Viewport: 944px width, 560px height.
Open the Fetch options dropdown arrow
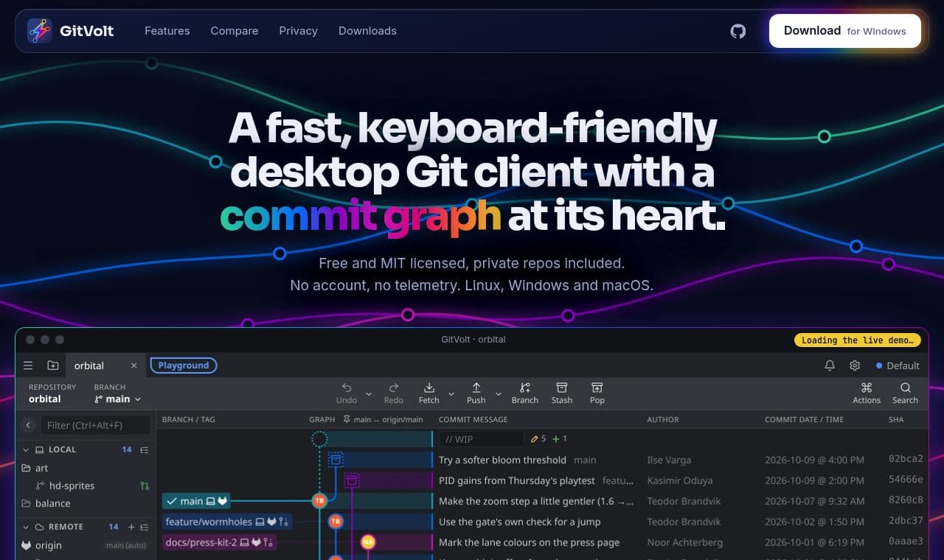(x=451, y=394)
